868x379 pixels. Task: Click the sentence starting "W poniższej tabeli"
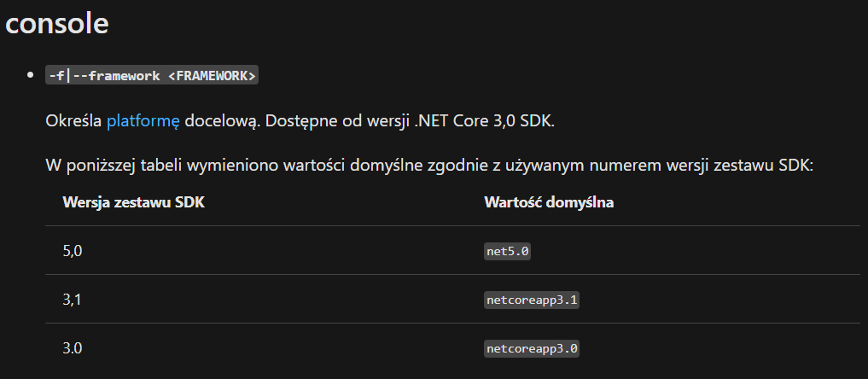tap(429, 166)
